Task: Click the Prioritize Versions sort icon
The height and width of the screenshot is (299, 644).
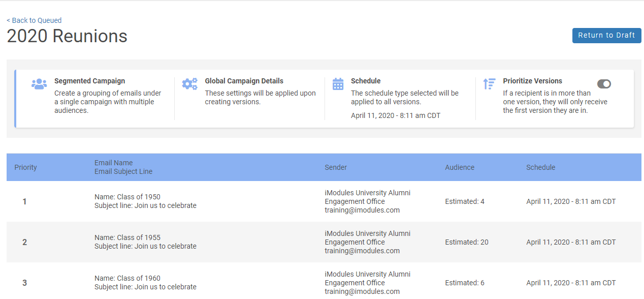Action: click(x=489, y=84)
